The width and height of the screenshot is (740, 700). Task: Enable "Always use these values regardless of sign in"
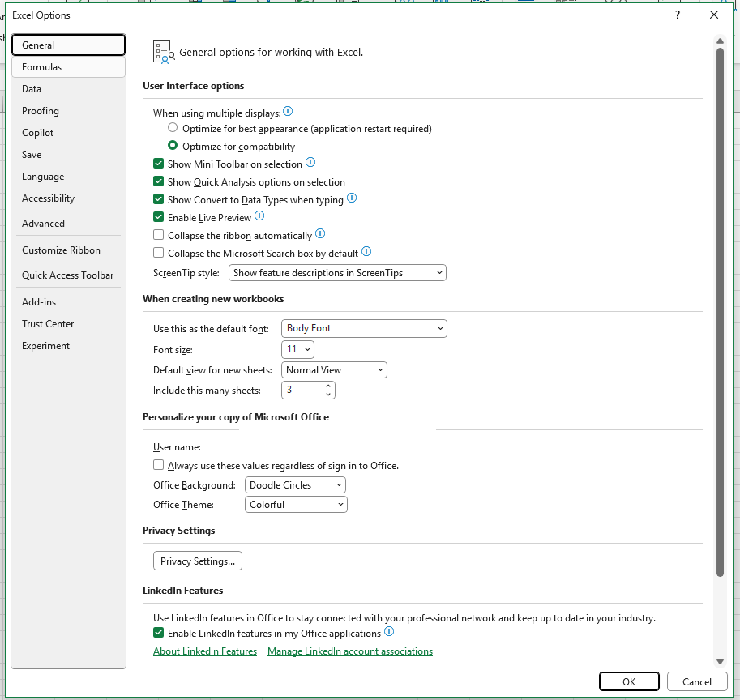pyautogui.click(x=158, y=464)
